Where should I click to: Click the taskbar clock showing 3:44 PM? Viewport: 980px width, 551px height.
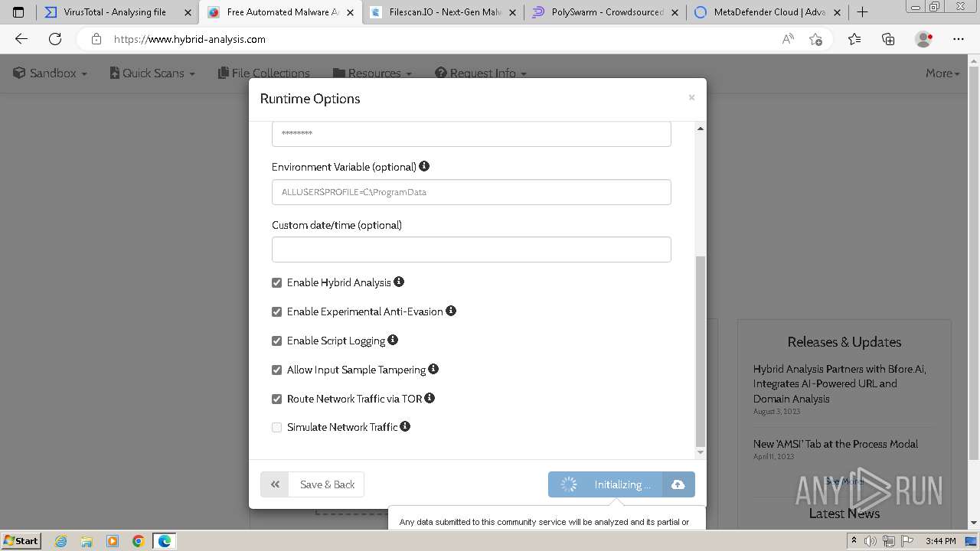(940, 541)
